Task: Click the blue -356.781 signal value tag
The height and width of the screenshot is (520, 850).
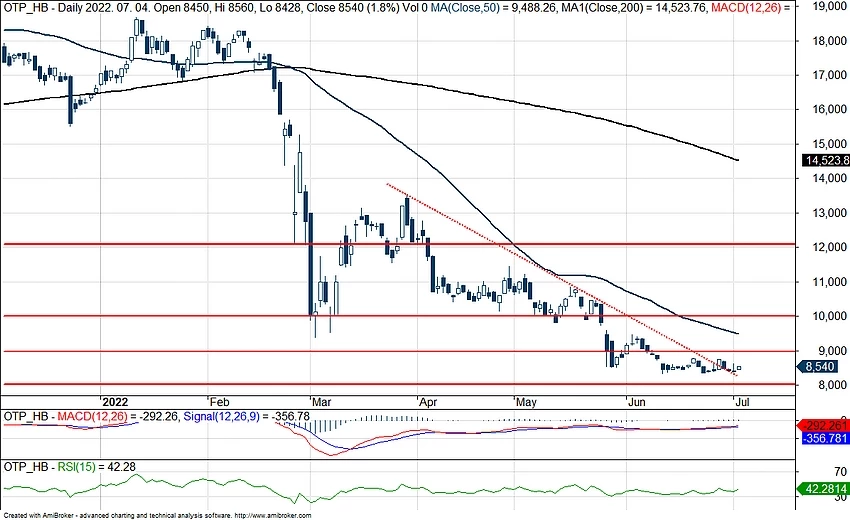Action: 825,438
